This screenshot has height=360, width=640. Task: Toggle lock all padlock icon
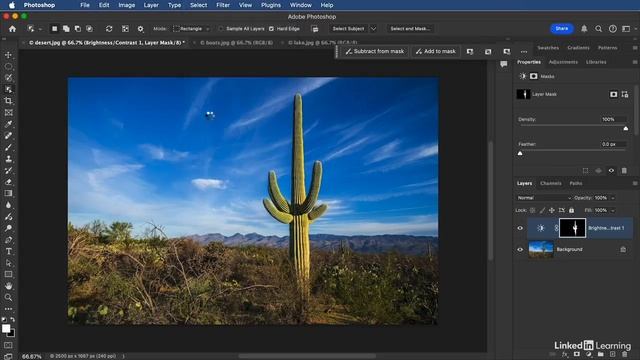click(571, 211)
